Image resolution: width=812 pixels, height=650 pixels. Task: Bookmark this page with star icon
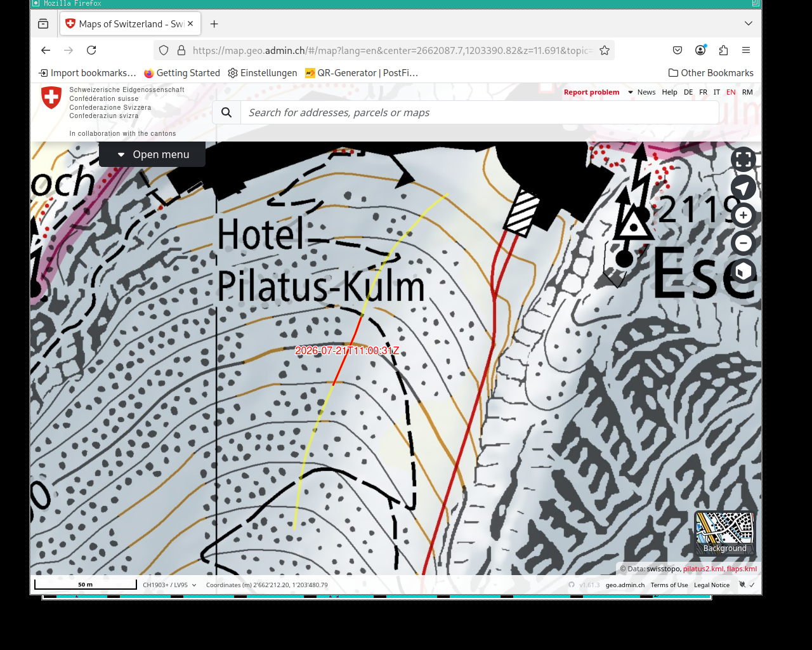pos(605,50)
